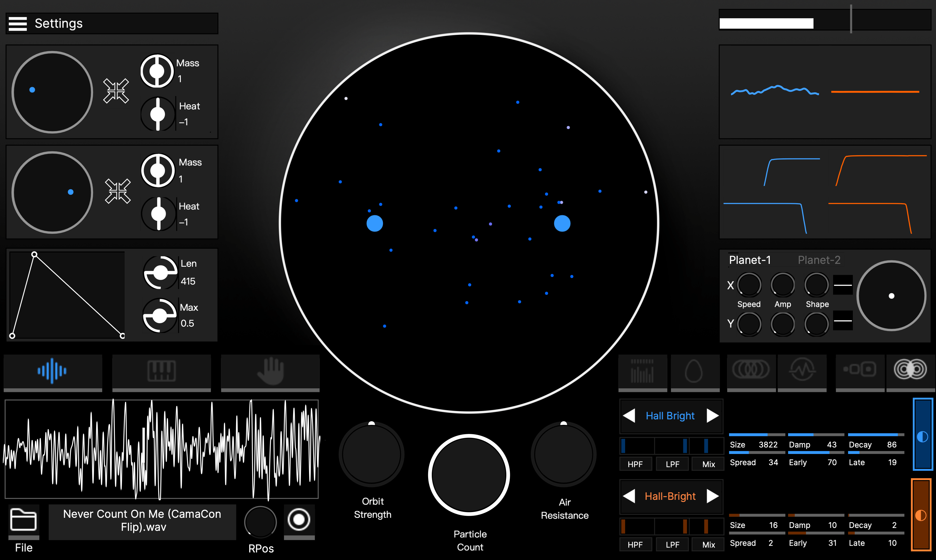This screenshot has height=560, width=936.
Task: Click the blue Size slider bar
Action: pos(756,435)
